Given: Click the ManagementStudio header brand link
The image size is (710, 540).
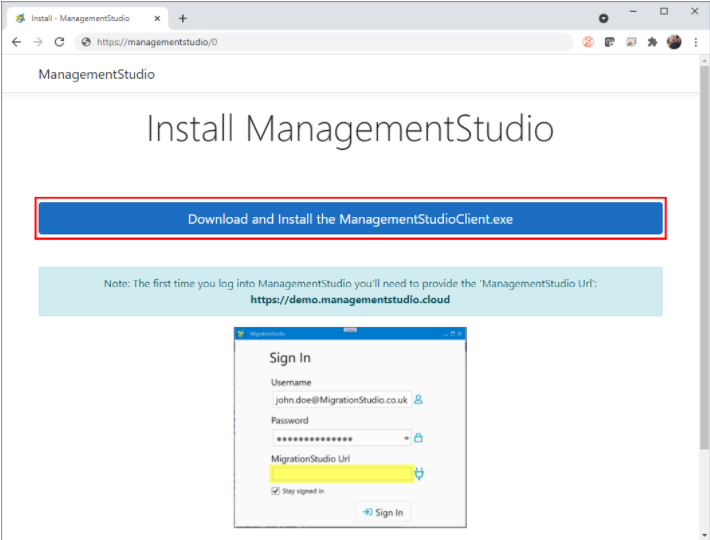Looking at the screenshot, I should tap(96, 74).
